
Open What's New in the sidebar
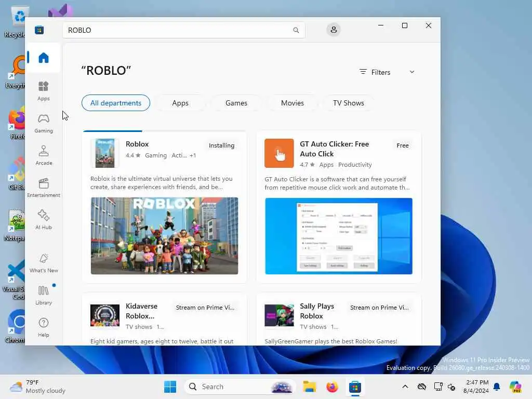click(x=44, y=263)
